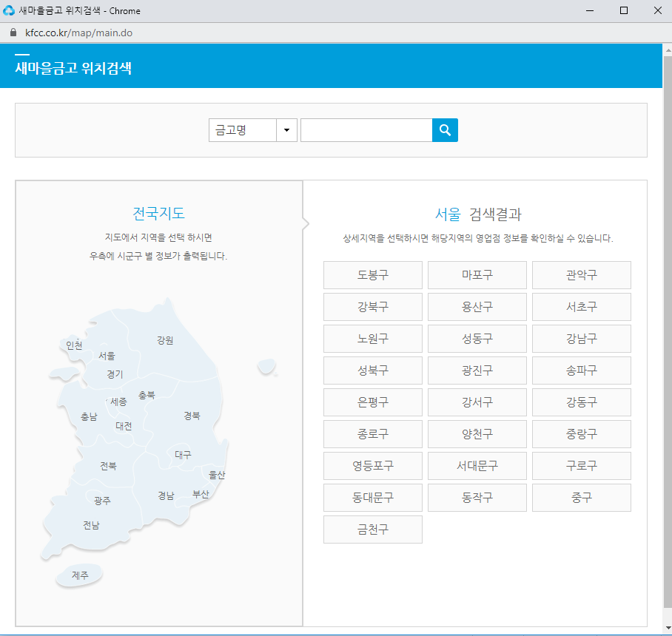672x636 pixels.
Task: Open 중랑구 branch results
Action: tap(582, 434)
